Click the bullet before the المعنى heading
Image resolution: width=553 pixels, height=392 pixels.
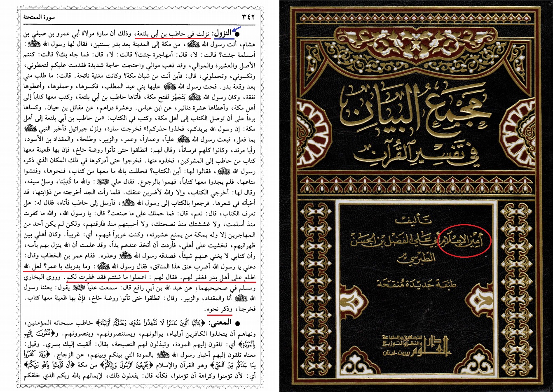click(x=237, y=323)
